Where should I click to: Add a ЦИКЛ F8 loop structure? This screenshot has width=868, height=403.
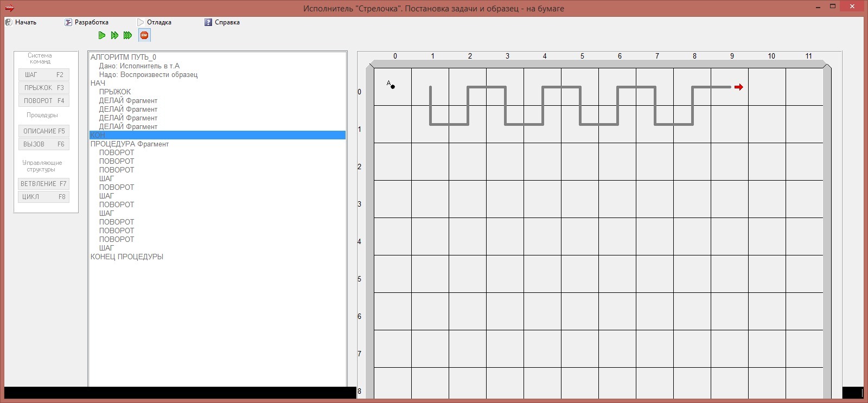pyautogui.click(x=44, y=197)
